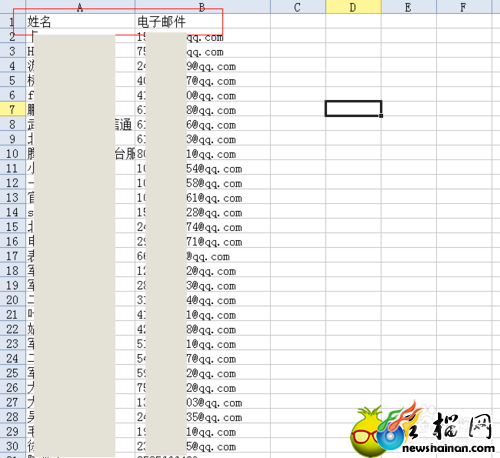
Task: Click empty cell C3
Action: click(x=298, y=51)
